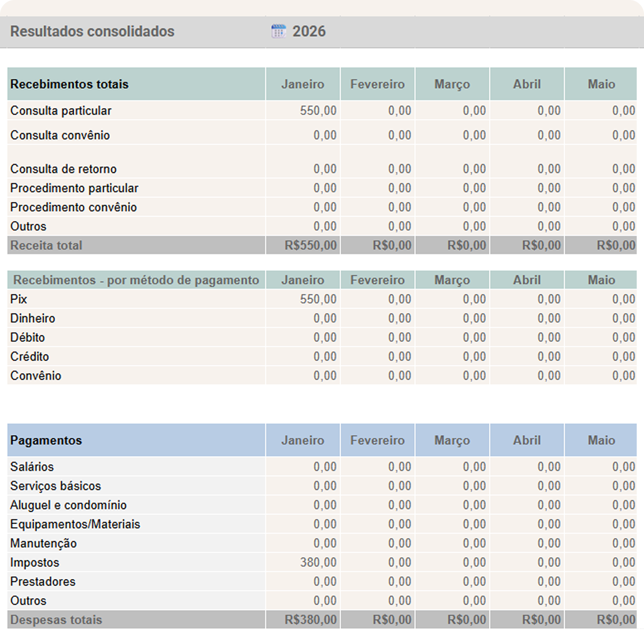This screenshot has height=644, width=644.
Task: Select the Salários row label
Action: pos(32,467)
